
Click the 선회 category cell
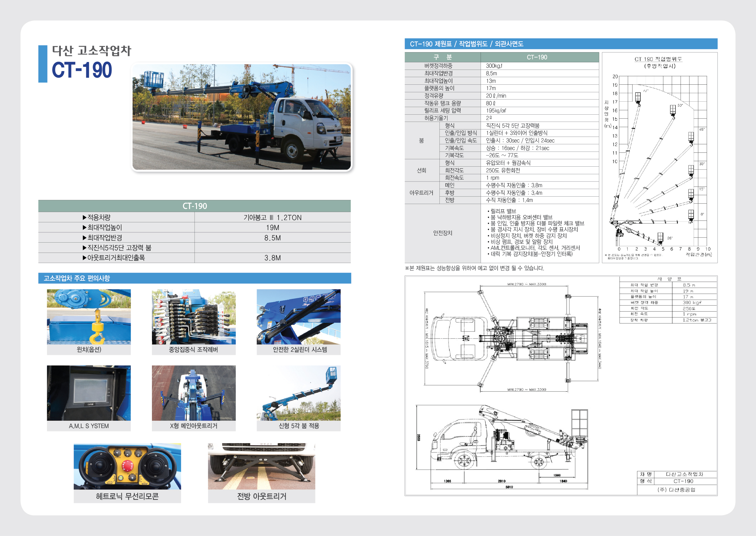(422, 170)
